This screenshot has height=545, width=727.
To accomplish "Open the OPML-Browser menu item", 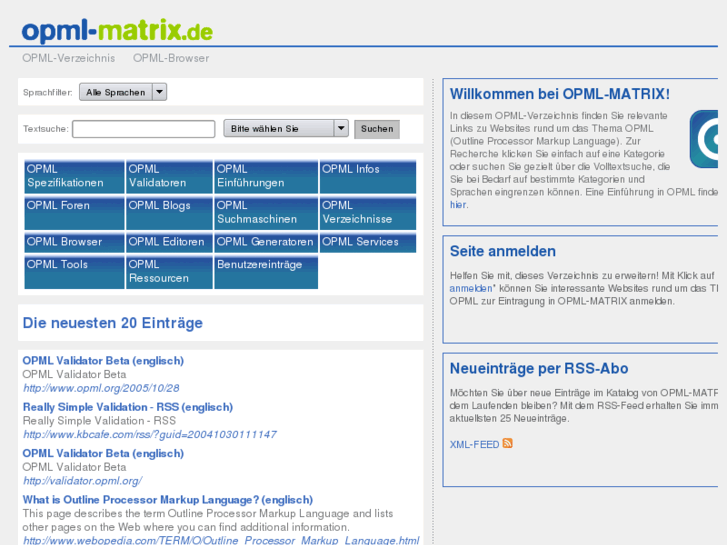I will pyautogui.click(x=171, y=58).
